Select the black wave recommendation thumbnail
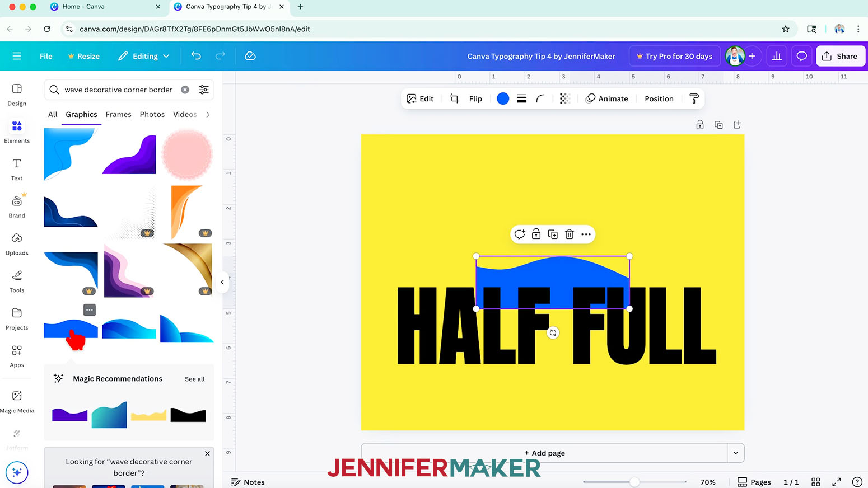 (x=188, y=415)
